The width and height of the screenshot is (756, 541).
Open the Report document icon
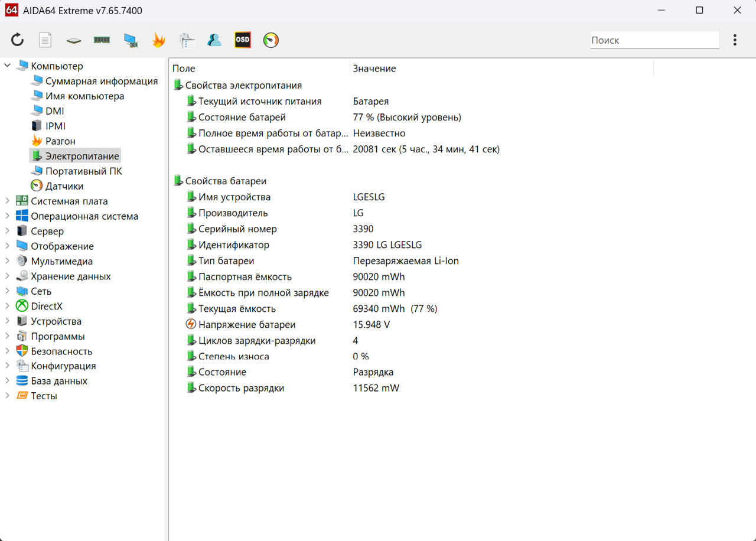tap(45, 40)
